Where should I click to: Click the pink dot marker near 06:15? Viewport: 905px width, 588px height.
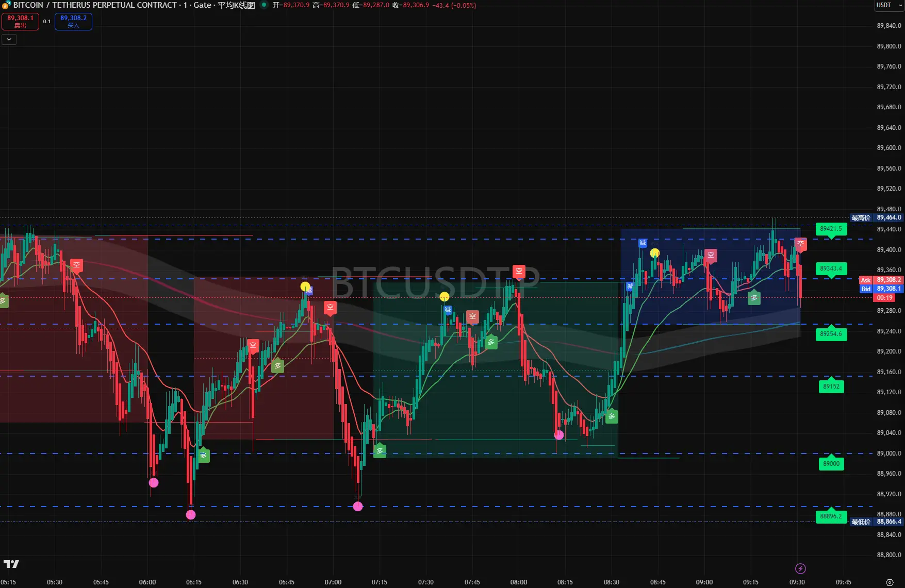tap(191, 515)
